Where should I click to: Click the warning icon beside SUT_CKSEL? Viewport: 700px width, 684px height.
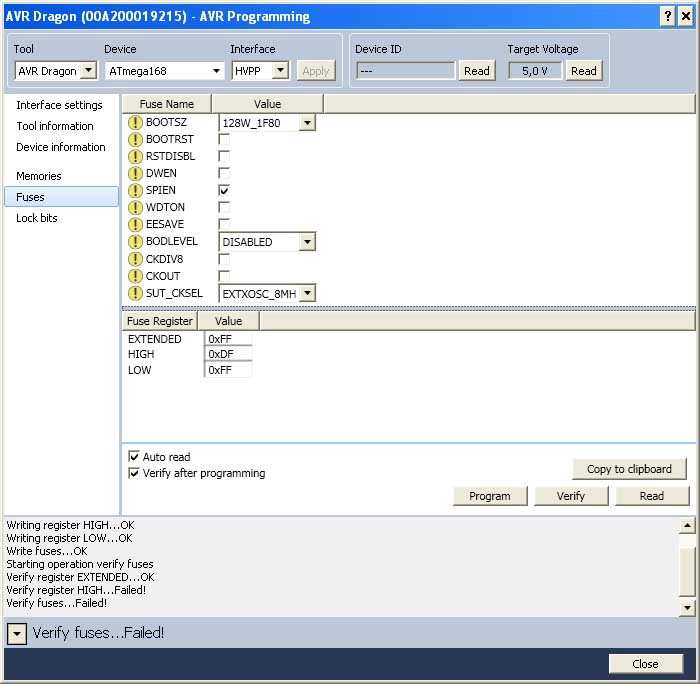[x=135, y=293]
